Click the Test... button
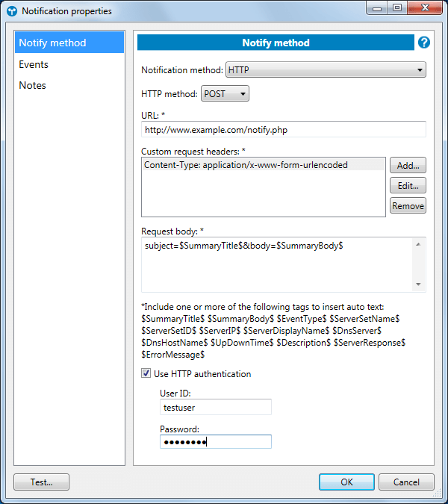The width and height of the screenshot is (448, 504). coord(42,482)
